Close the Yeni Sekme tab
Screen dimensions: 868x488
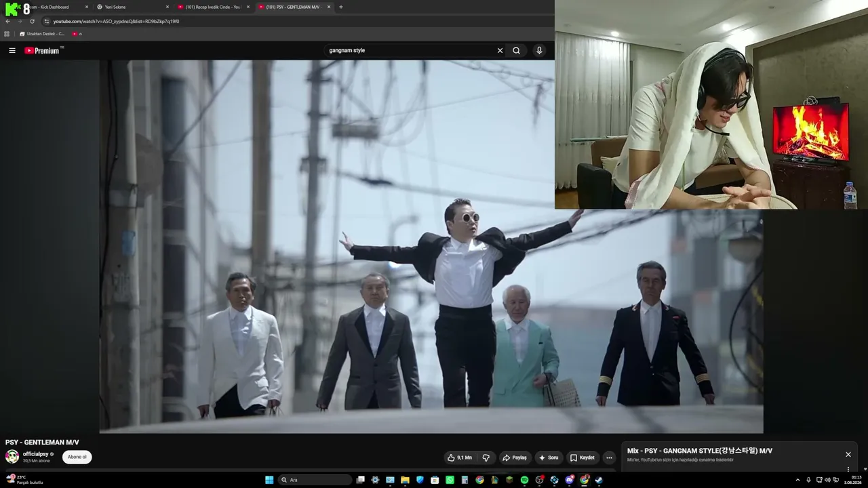(167, 7)
